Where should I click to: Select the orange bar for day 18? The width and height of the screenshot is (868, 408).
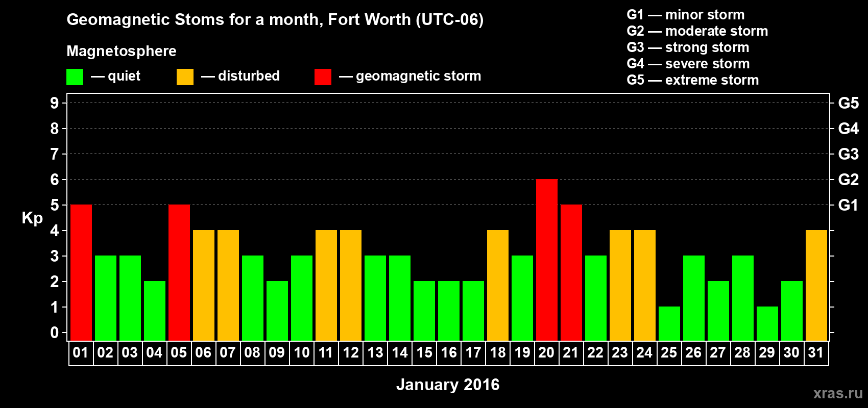pos(498,286)
